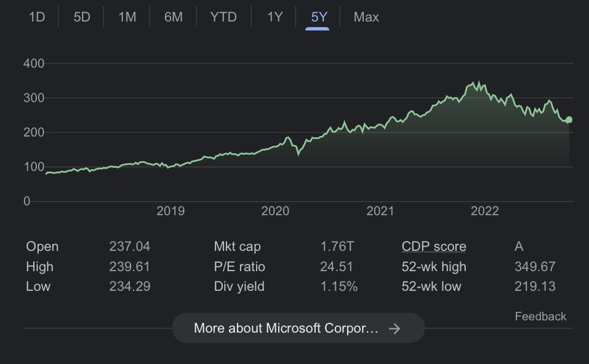Open the CDP score definition link
The image size is (589, 364).
point(433,247)
